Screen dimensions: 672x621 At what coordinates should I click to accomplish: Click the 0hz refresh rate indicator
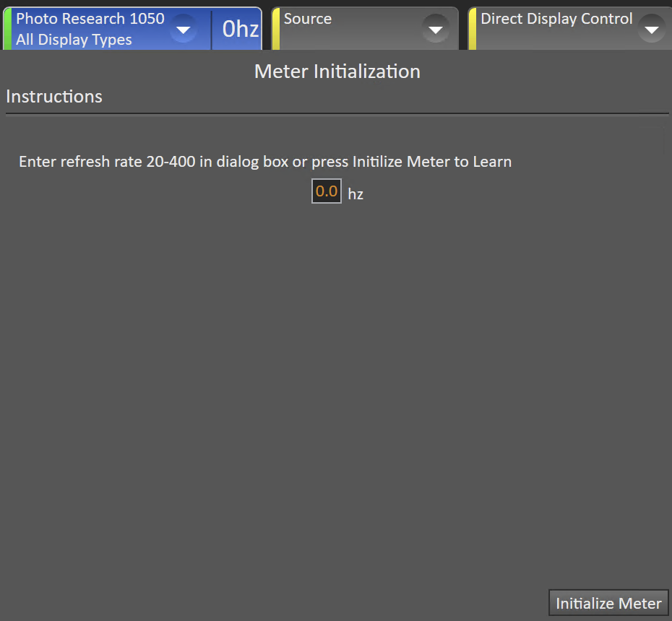click(x=239, y=29)
